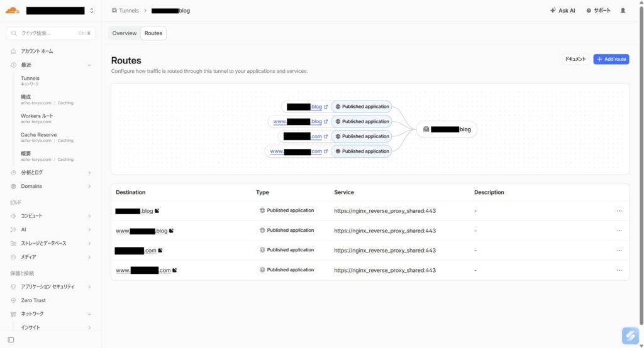Select the Routes tab
This screenshot has height=348, width=644.
(153, 33)
